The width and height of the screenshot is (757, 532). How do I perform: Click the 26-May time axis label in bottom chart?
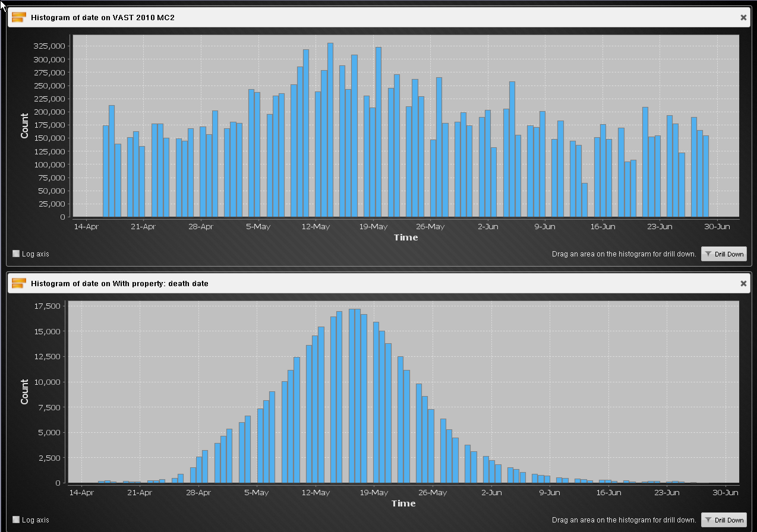433,492
